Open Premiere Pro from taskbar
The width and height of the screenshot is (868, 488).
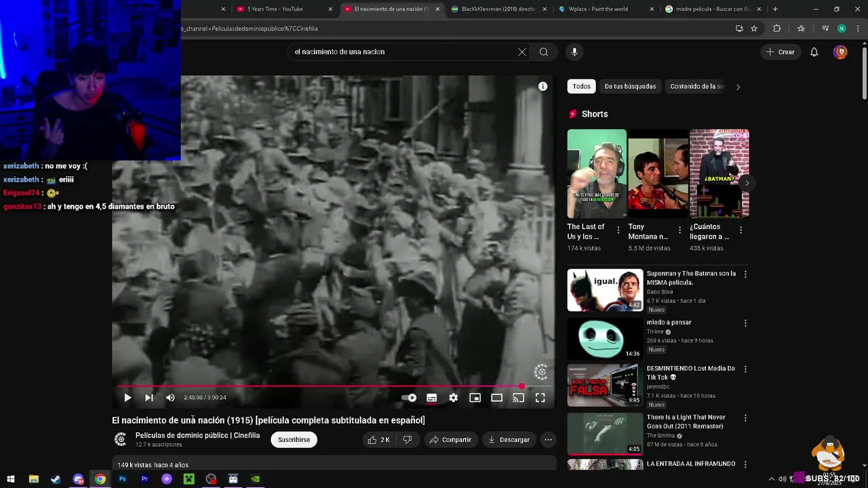coord(144,479)
